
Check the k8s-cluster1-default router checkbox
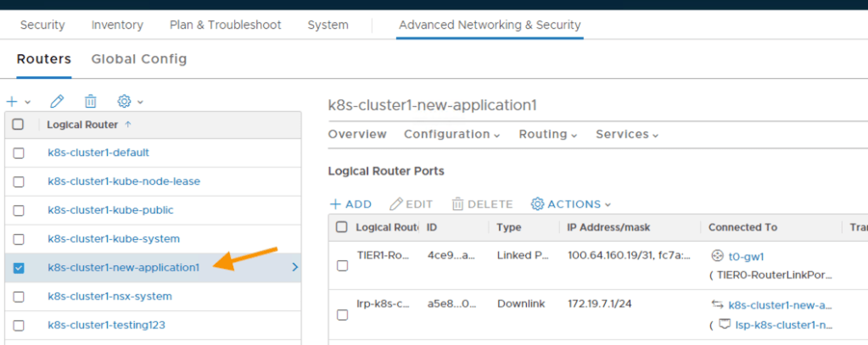tap(19, 153)
